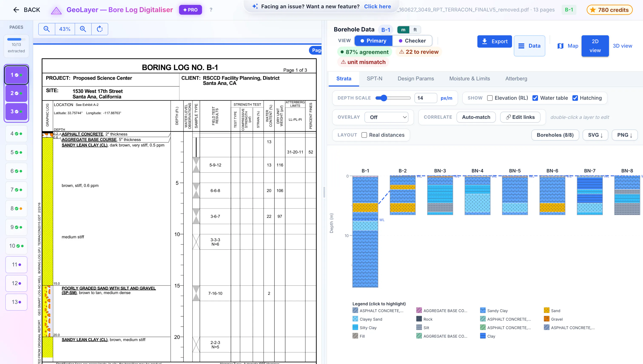Screen dimensions: 643x364
Task: Click the Sand legend swatch
Action: [546, 310]
